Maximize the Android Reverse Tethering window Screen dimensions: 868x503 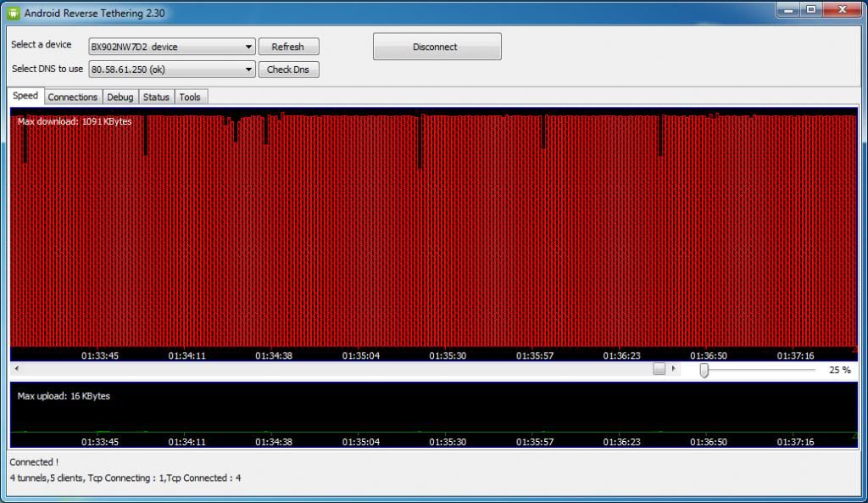tap(811, 9)
